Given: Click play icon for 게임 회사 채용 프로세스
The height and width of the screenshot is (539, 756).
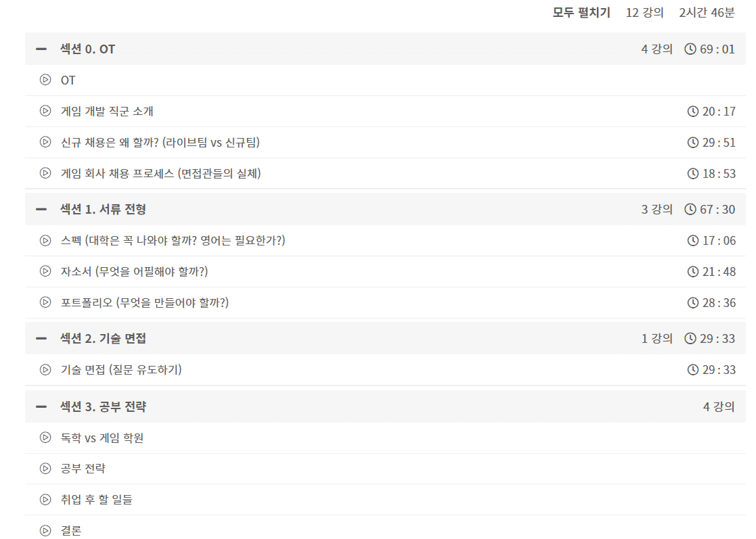Looking at the screenshot, I should pos(45,173).
